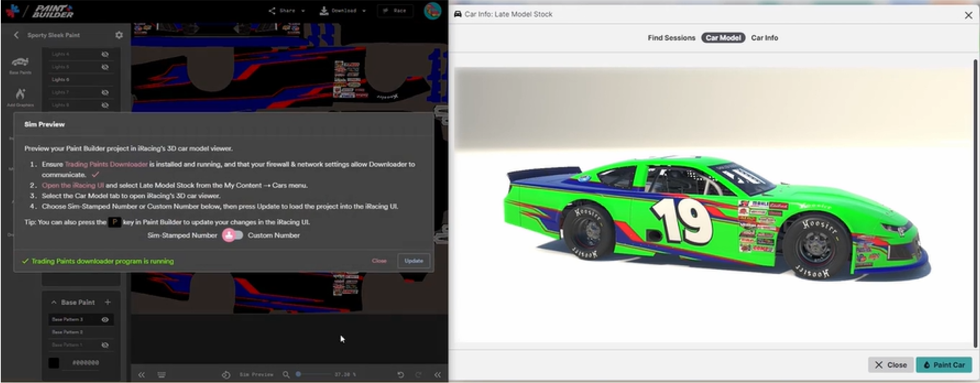Image resolution: width=980 pixels, height=383 pixels.
Task: Collapse the Base Paint section
Action: (x=54, y=302)
